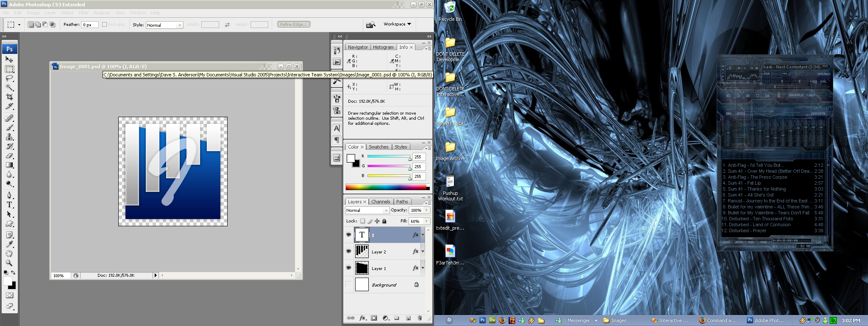The image size is (868, 326).
Task: Open the layer blend mode dropdown
Action: 367,211
